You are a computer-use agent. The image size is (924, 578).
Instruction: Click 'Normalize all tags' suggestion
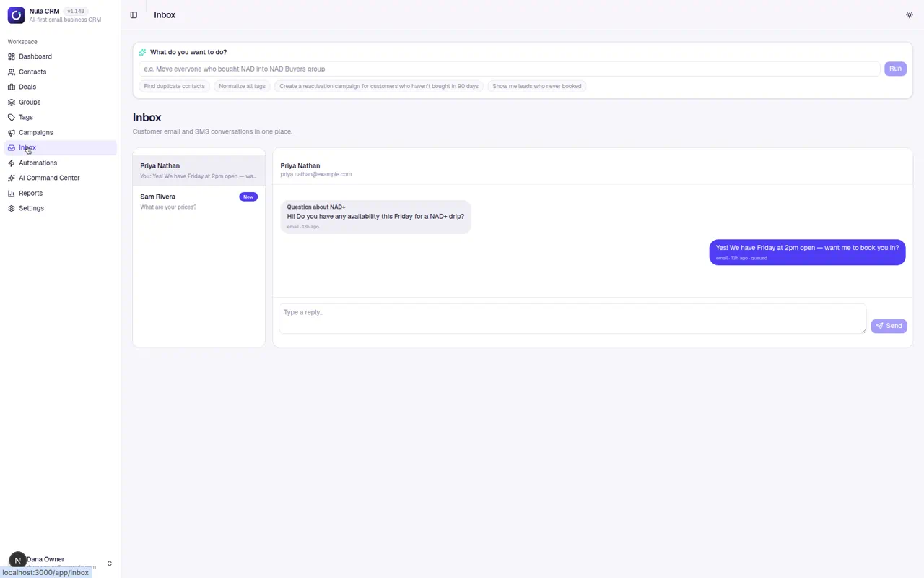(x=242, y=86)
